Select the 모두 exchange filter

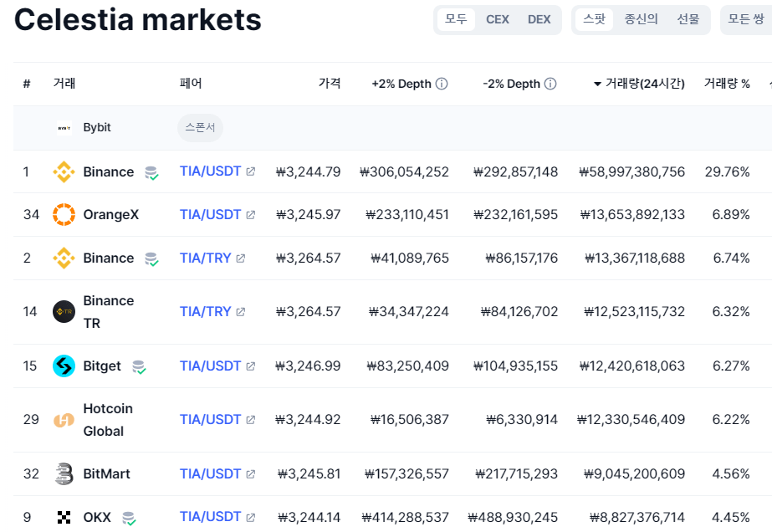coord(456,20)
